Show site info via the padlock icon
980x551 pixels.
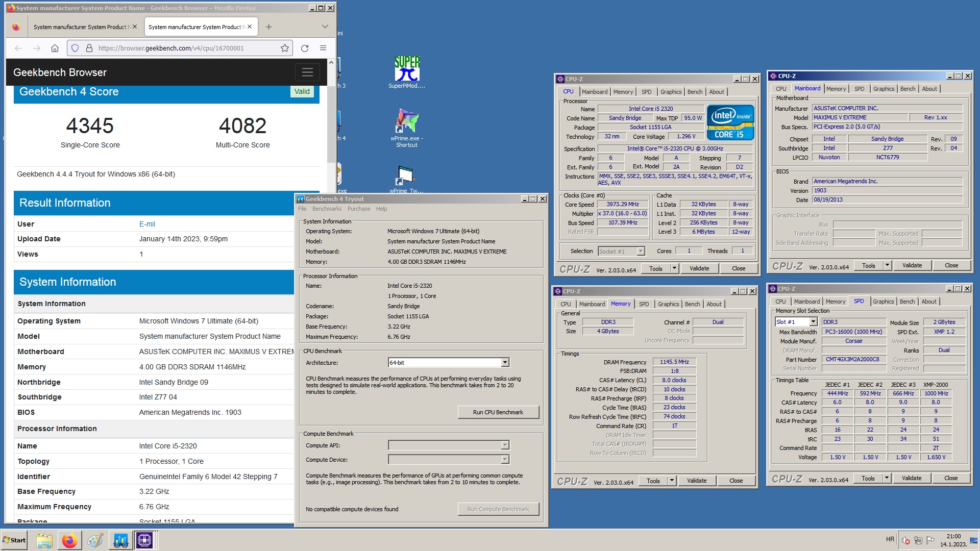pyautogui.click(x=89, y=48)
